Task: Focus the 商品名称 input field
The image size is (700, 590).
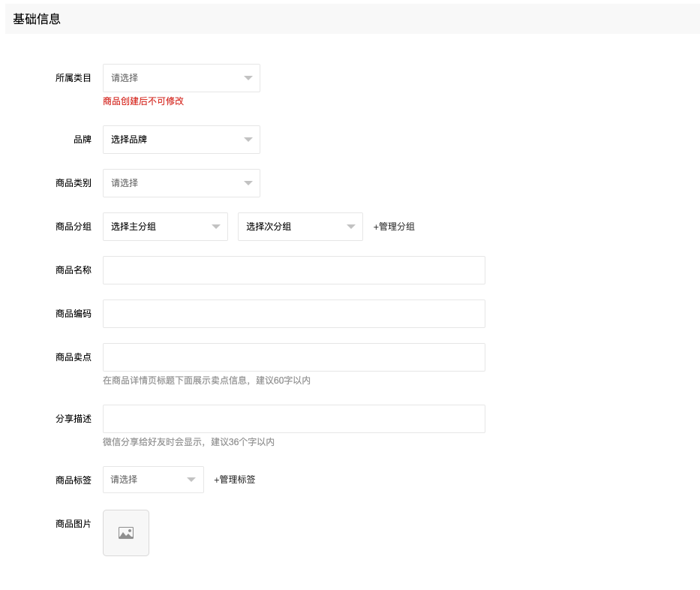Action: (294, 270)
